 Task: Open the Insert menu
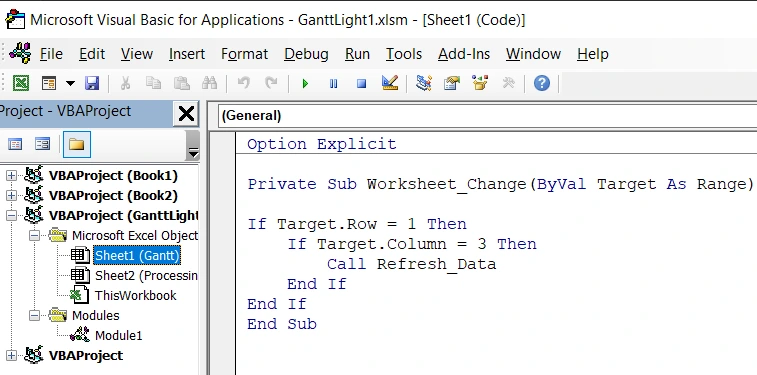[x=187, y=54]
